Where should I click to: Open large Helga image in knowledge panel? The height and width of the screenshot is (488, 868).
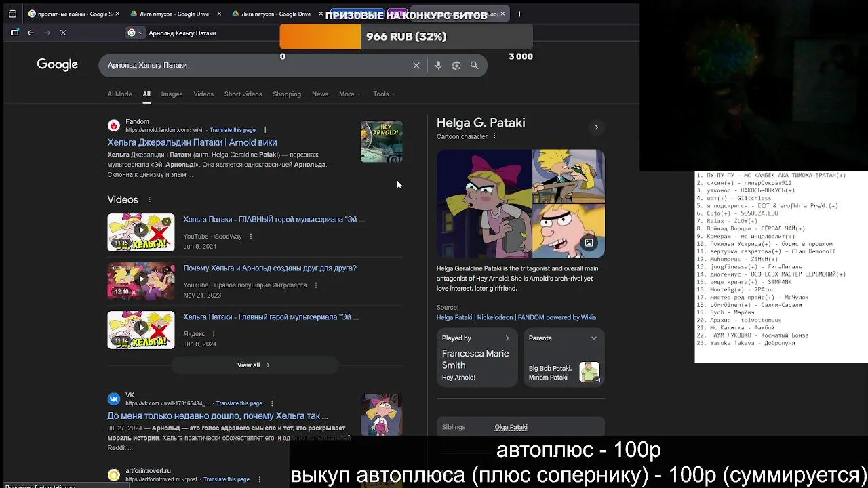[484, 204]
